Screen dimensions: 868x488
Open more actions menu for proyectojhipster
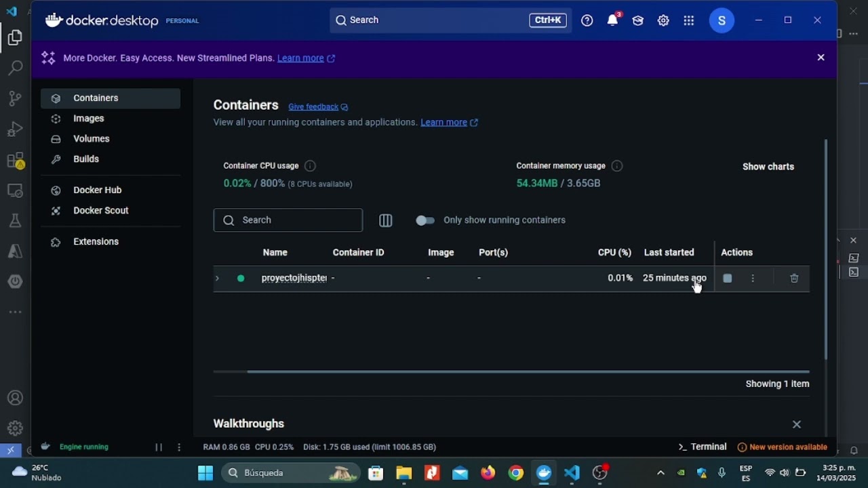753,279
